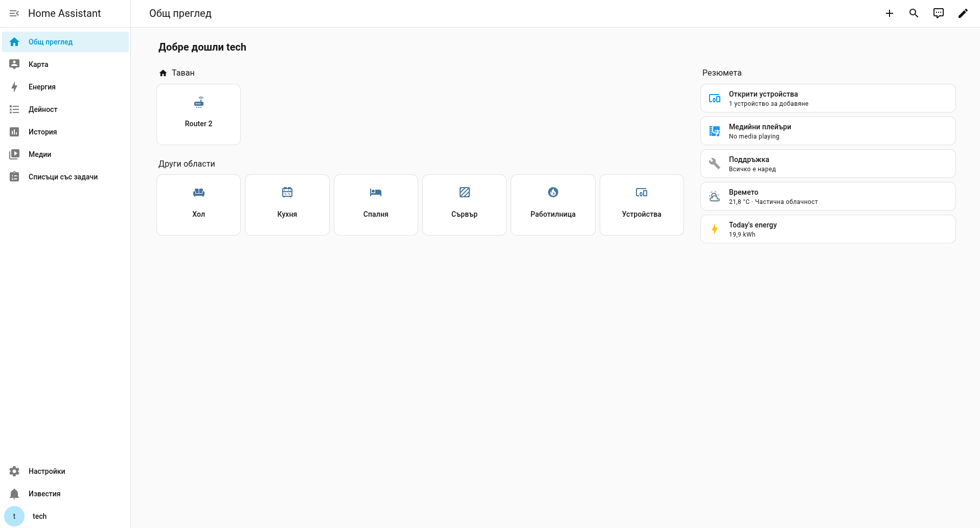Screen dimensions: 980x528
Task: Open search with the magnifier icon
Action: coord(914,13)
